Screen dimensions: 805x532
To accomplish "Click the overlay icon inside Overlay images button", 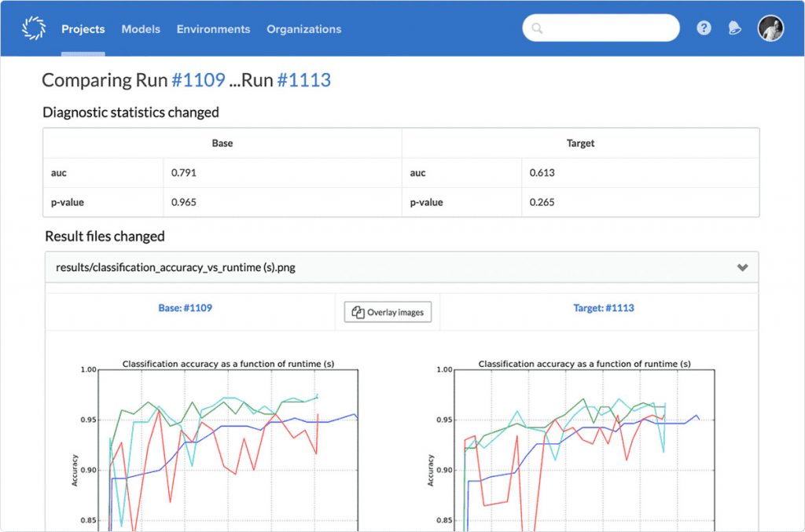I will 358,311.
